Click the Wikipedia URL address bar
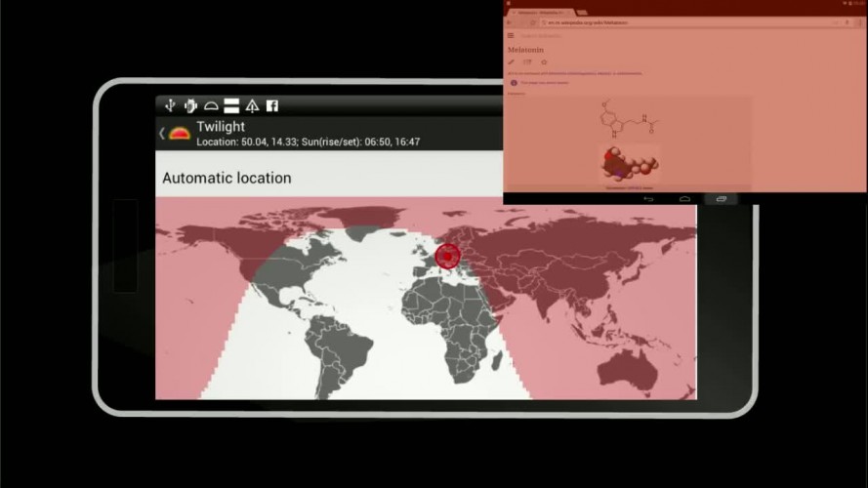868x488 pixels. (686, 22)
